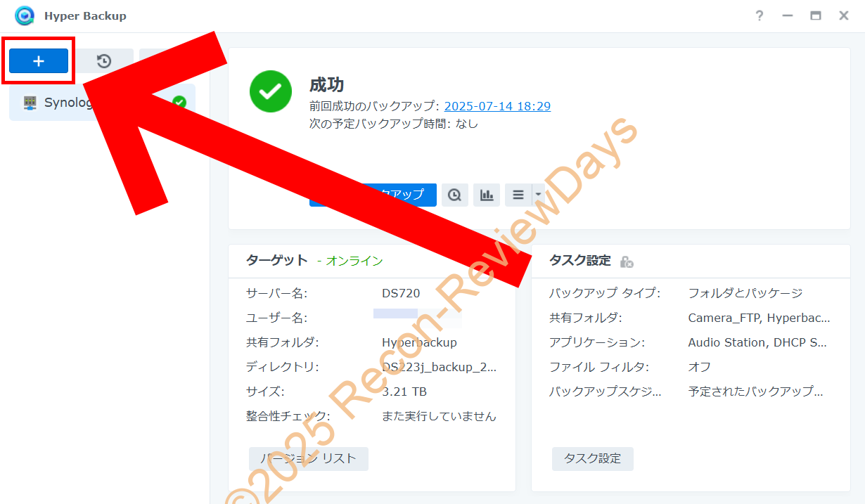Show backup statistics bar chart icon
The height and width of the screenshot is (504, 865).
[487, 195]
